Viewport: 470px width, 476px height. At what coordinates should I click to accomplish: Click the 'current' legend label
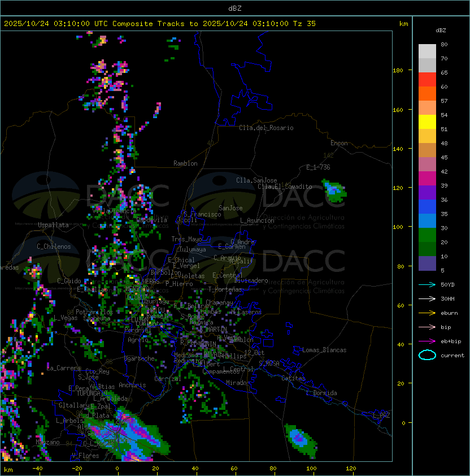click(x=452, y=356)
